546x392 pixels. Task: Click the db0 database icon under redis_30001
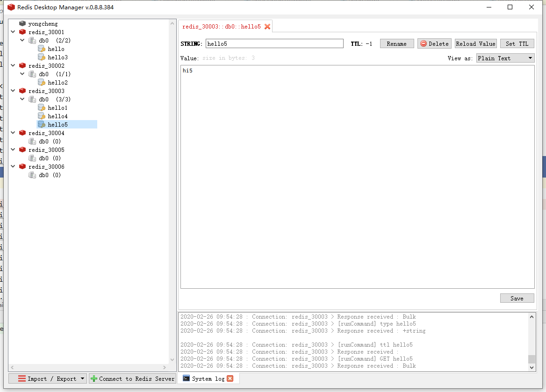tap(32, 40)
